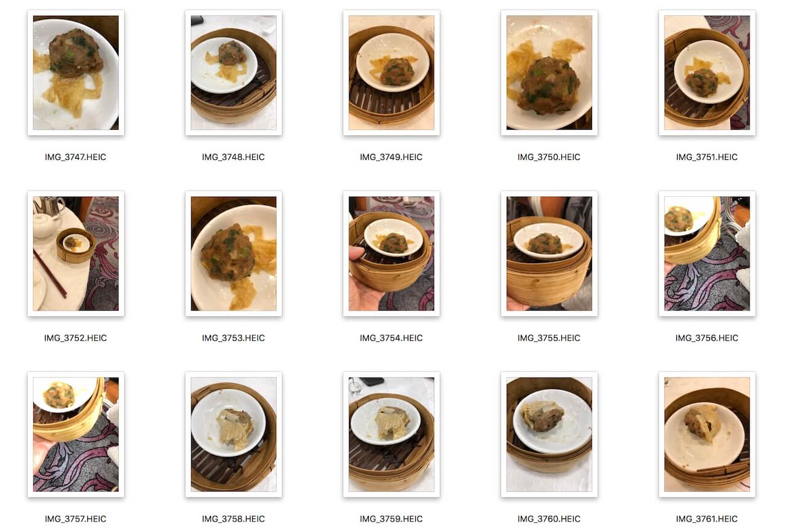Click the IMG_3753.HEIC file name label

point(234,338)
